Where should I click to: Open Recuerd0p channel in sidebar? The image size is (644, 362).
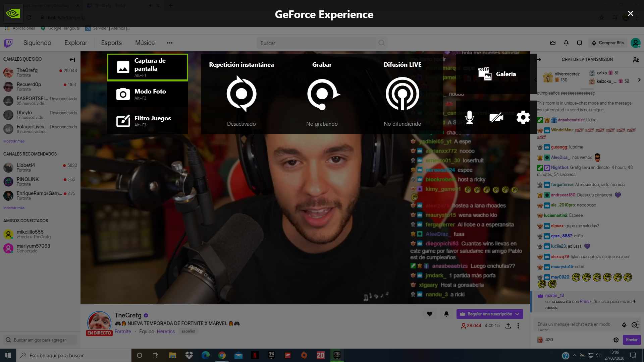pyautogui.click(x=40, y=86)
